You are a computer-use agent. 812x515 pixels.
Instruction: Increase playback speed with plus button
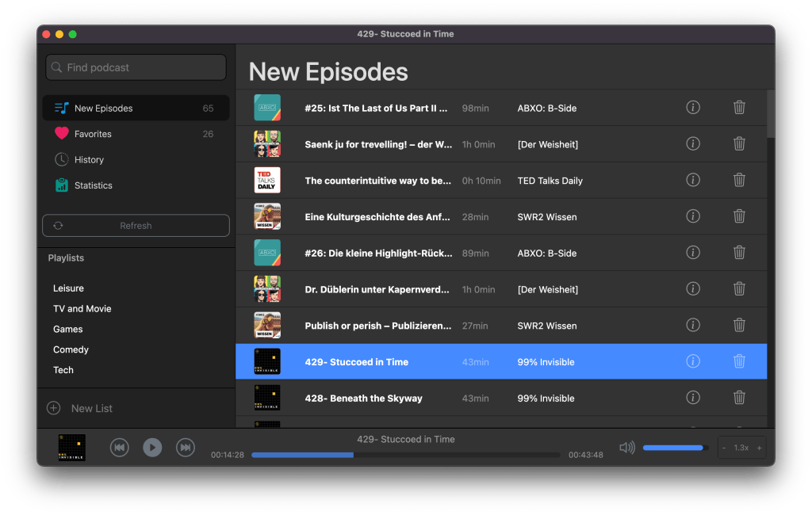759,448
